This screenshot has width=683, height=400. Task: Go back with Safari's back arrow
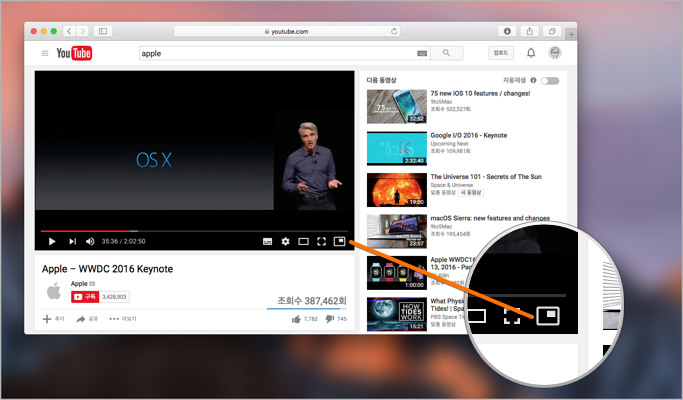[69, 31]
